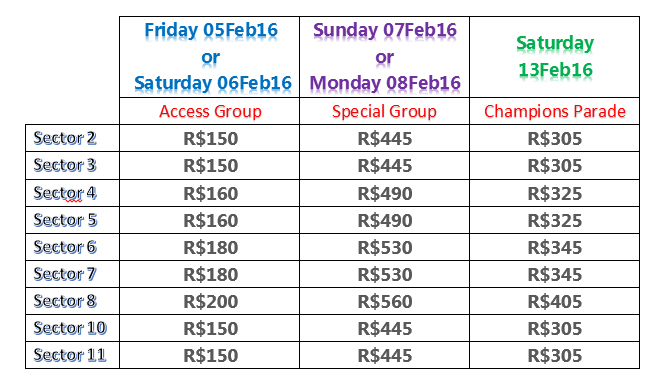
Task: Click Sector 6 Access Group price R$180
Action: (x=210, y=247)
